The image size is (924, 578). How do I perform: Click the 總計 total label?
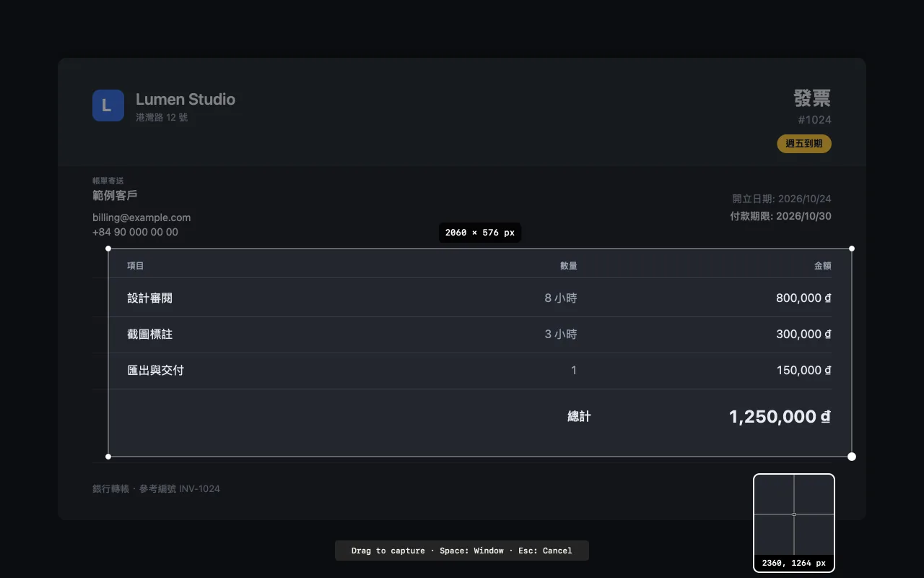click(x=579, y=417)
